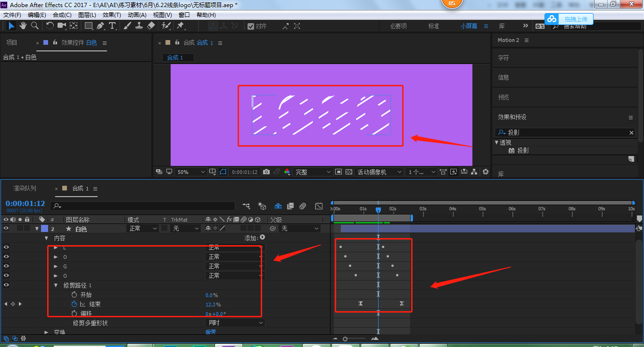Viewport: 644px width, 347px height.
Task: Open the 50% magnification dropdown
Action: click(x=190, y=172)
